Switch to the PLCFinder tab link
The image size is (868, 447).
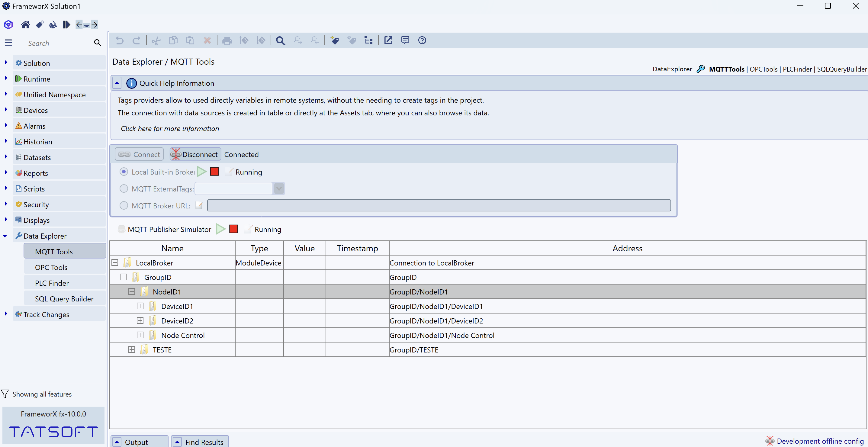point(797,69)
